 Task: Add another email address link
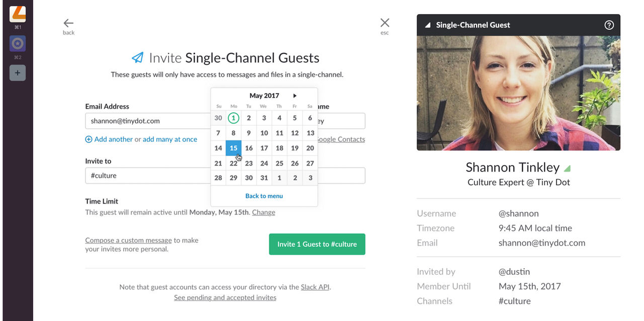point(114,139)
